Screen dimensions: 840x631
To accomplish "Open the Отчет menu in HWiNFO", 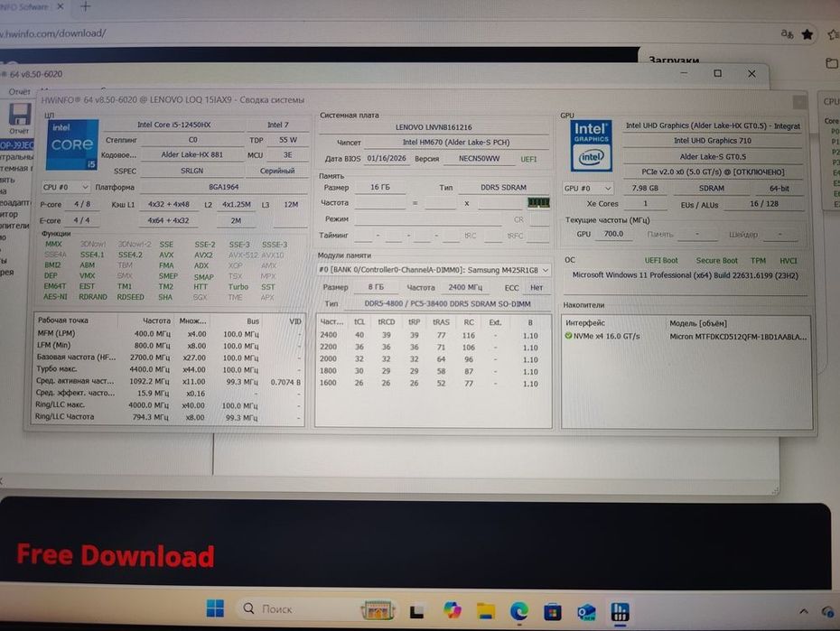I will tap(20, 91).
